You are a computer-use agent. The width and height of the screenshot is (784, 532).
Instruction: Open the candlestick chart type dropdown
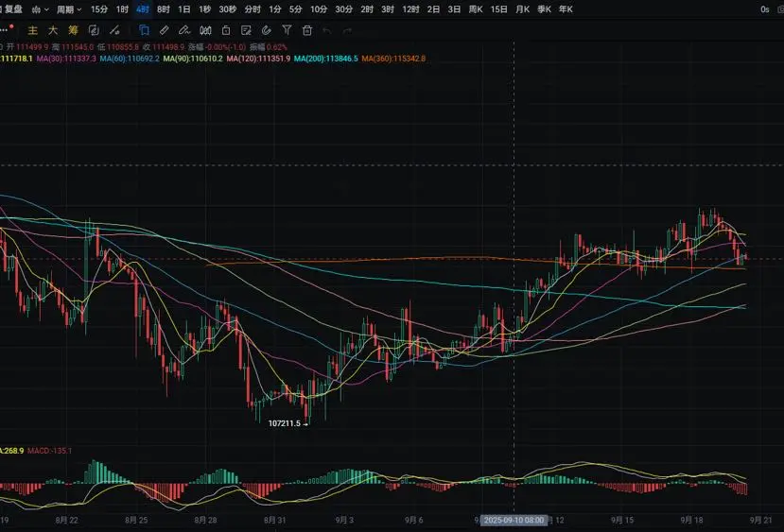click(40, 9)
